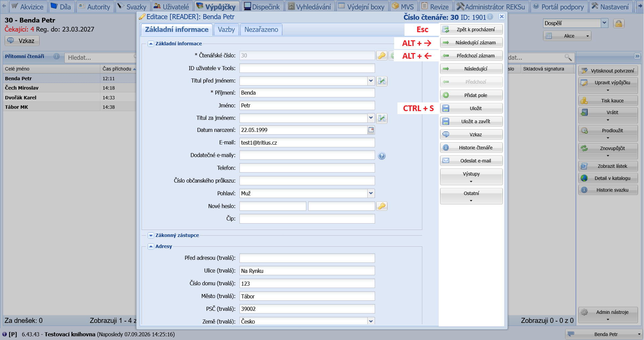
Task: Click the Uložit button
Action: [x=471, y=108]
